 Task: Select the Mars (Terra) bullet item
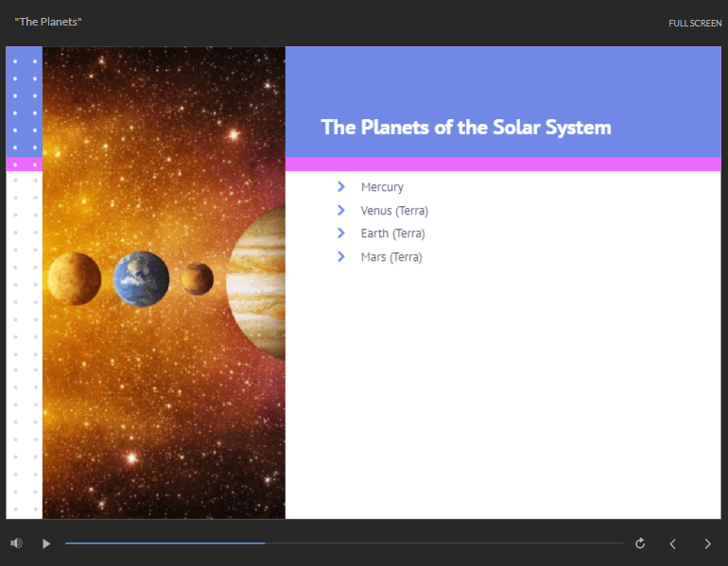click(391, 257)
